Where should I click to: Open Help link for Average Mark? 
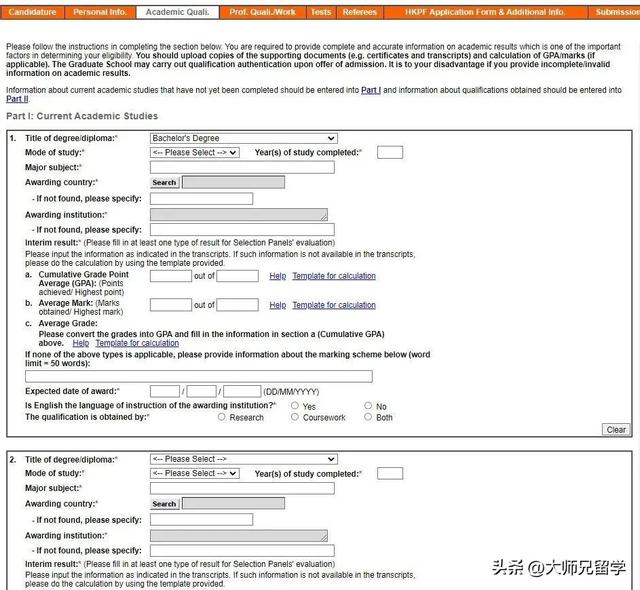[x=278, y=305]
